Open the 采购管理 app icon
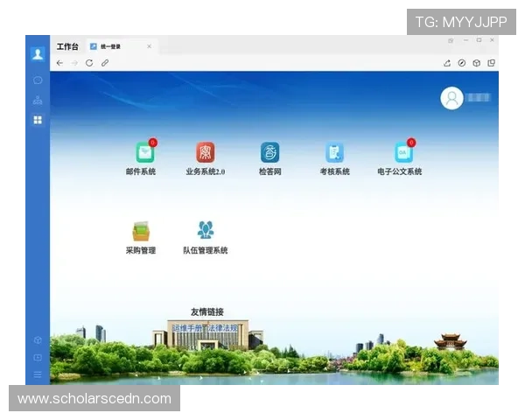The width and height of the screenshot is (525, 420). pyautogui.click(x=141, y=231)
